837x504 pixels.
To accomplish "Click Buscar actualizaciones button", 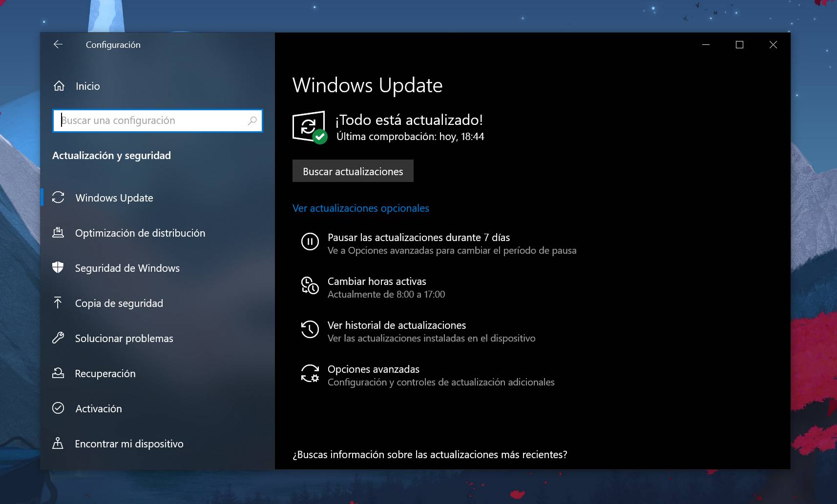I will pos(353,171).
